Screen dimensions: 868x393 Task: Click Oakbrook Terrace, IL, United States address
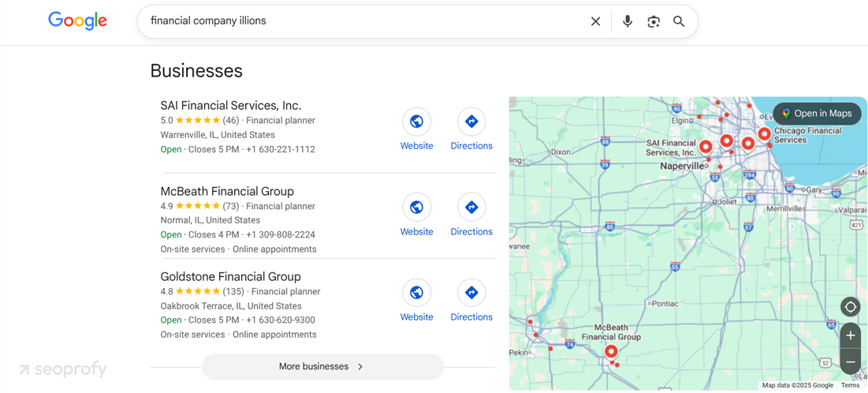point(231,306)
